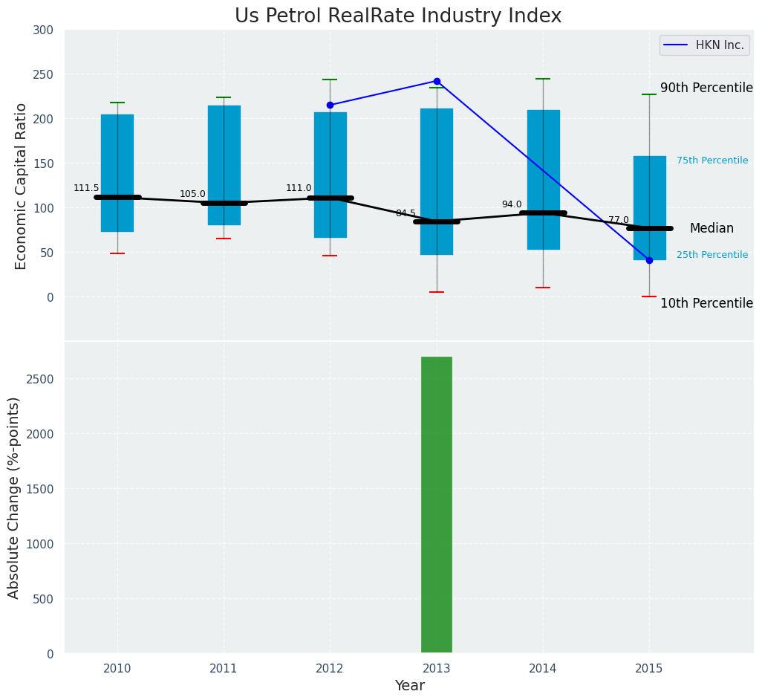The width and height of the screenshot is (762, 700).
Task: Click the 75th Percentile annotation
Action: [x=712, y=161]
